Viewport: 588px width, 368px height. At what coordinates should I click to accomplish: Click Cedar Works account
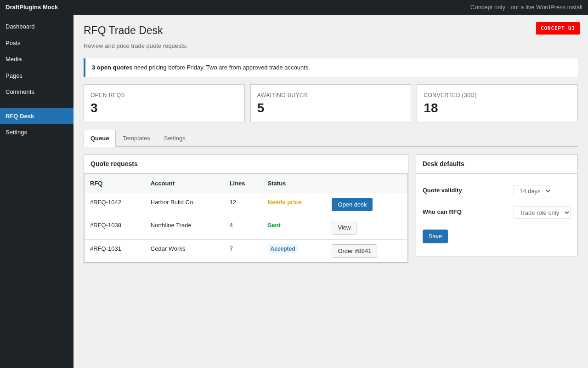[x=168, y=249]
